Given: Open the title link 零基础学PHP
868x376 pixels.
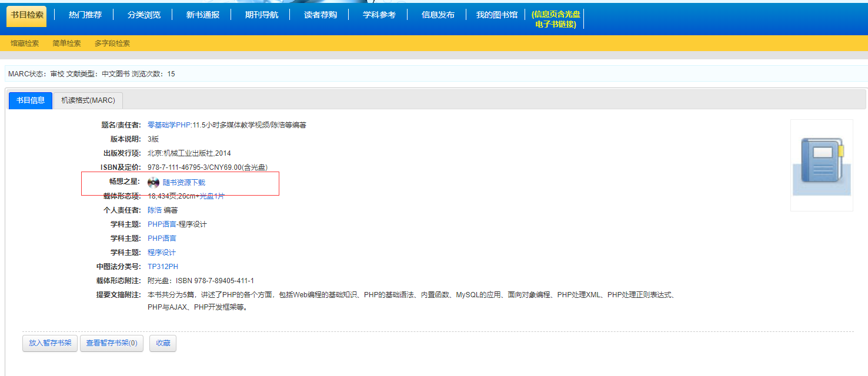Looking at the screenshot, I should (x=169, y=125).
